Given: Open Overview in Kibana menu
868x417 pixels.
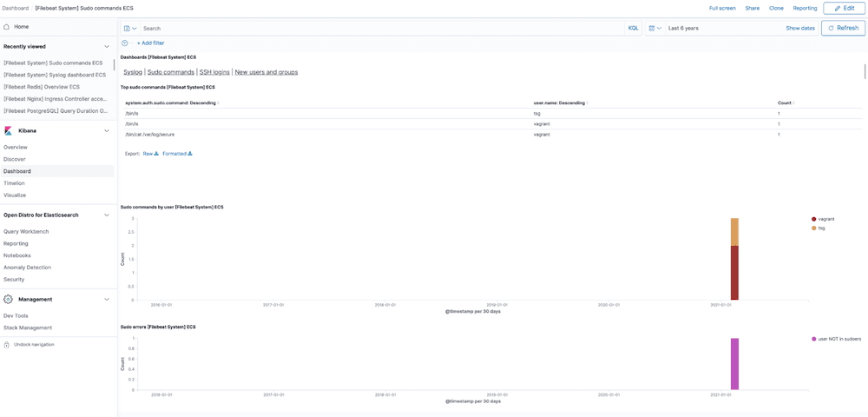Looking at the screenshot, I should pyautogui.click(x=16, y=148).
